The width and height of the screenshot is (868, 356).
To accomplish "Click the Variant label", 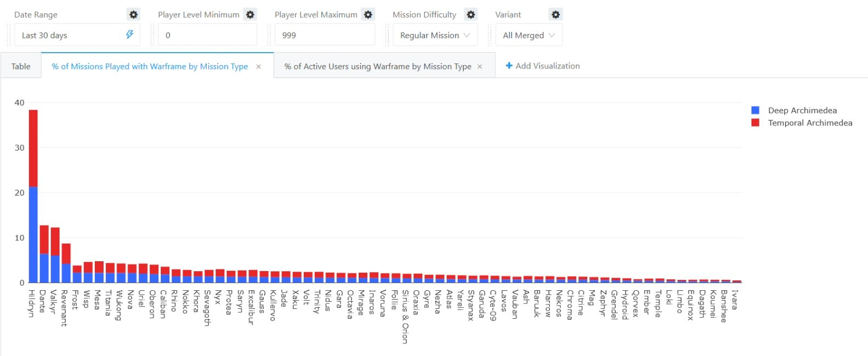I will pyautogui.click(x=508, y=15).
